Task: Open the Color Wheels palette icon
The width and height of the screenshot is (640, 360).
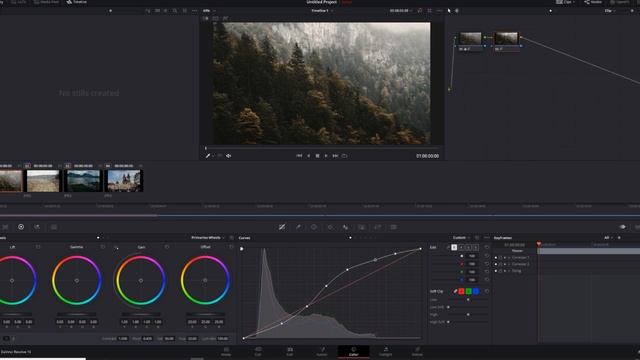Action: (x=21, y=227)
